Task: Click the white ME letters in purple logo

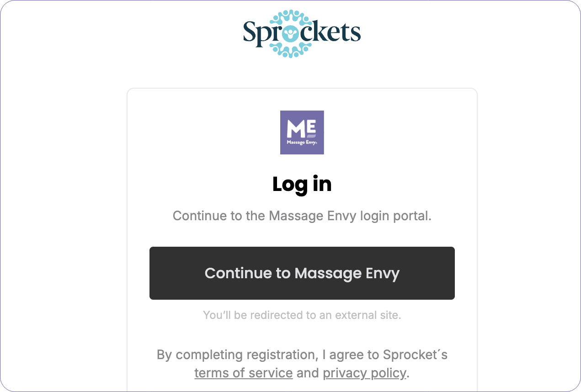Action: [301, 128]
